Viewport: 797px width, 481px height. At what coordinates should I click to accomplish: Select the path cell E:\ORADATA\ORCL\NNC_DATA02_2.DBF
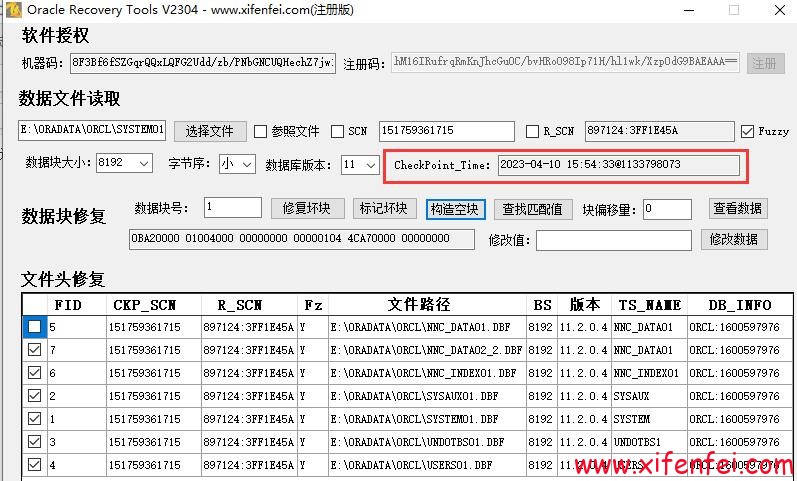(x=427, y=350)
